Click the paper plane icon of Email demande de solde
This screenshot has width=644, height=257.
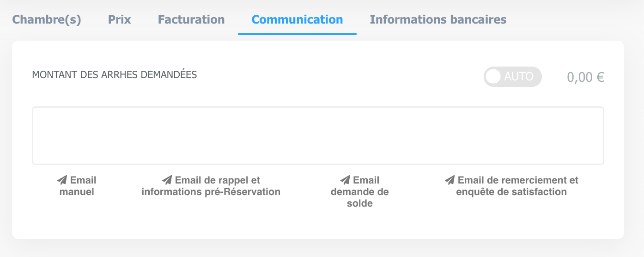point(345,180)
